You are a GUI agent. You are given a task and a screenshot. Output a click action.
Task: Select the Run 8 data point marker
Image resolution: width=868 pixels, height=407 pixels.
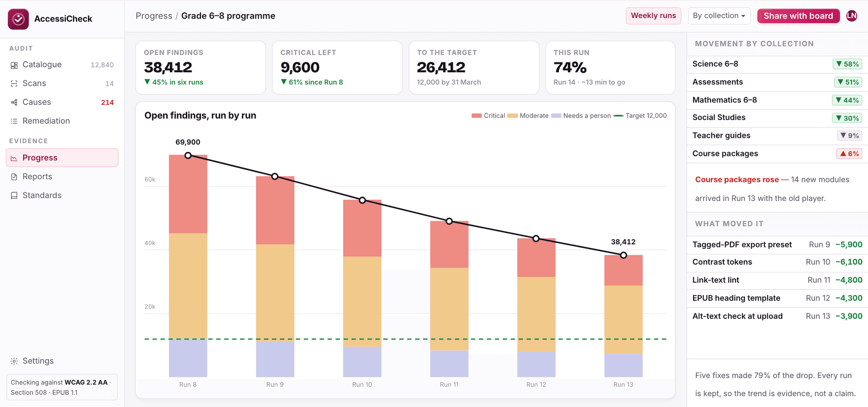tap(188, 155)
